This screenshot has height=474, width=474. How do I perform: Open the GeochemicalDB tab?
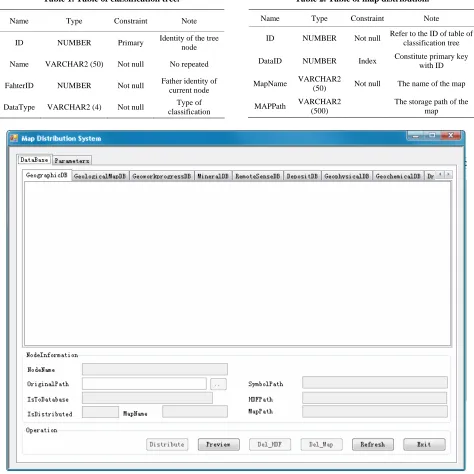(x=398, y=176)
